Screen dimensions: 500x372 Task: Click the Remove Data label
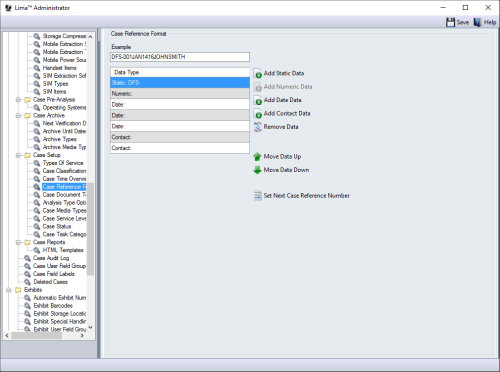(281, 127)
